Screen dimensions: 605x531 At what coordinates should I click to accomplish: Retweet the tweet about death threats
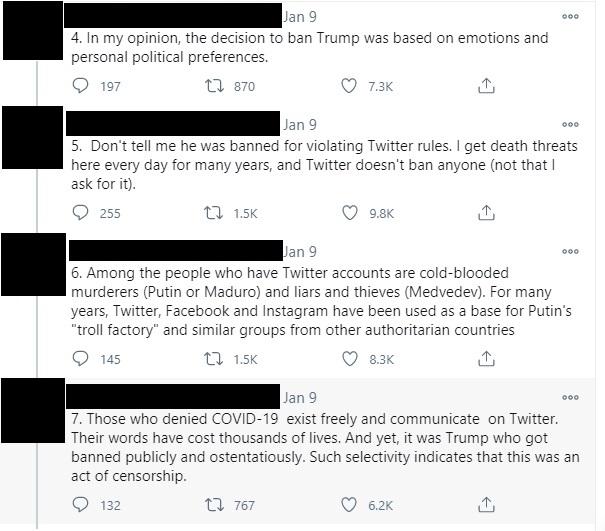[x=213, y=213]
